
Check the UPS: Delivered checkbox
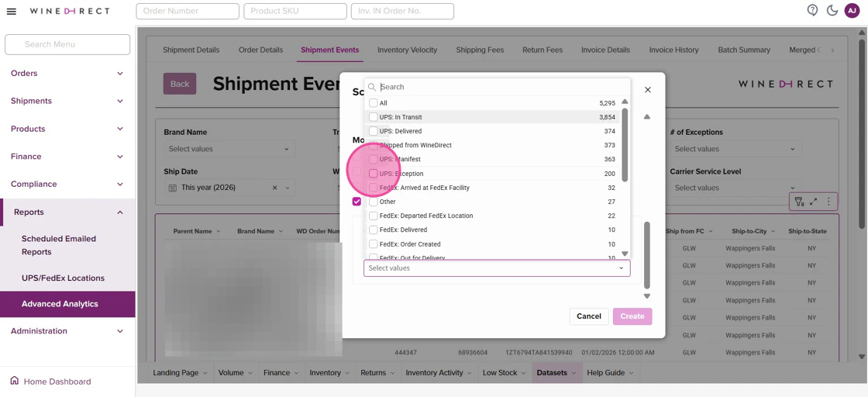point(373,131)
